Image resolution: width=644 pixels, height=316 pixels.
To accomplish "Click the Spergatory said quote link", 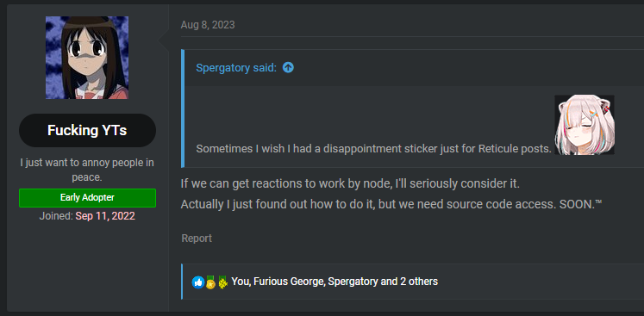I will click(236, 68).
